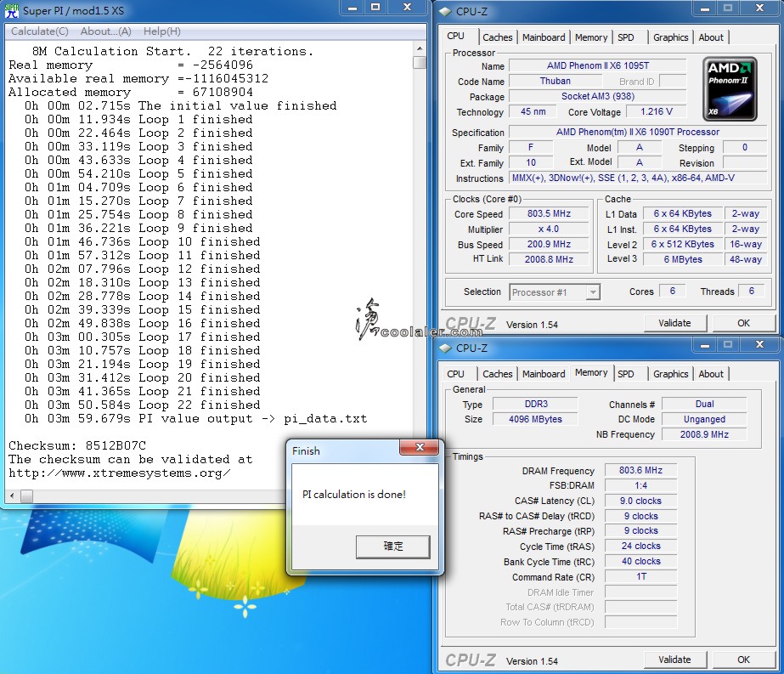Viewport: 784px width, 674px height.
Task: Close the Finish dialog with red X
Action: point(420,447)
